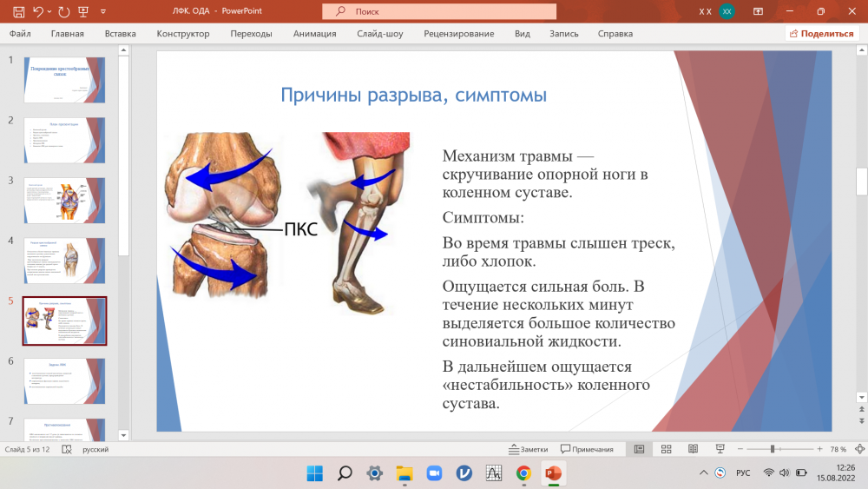Open the Рецензирование tab
868x489 pixels.
tap(459, 34)
